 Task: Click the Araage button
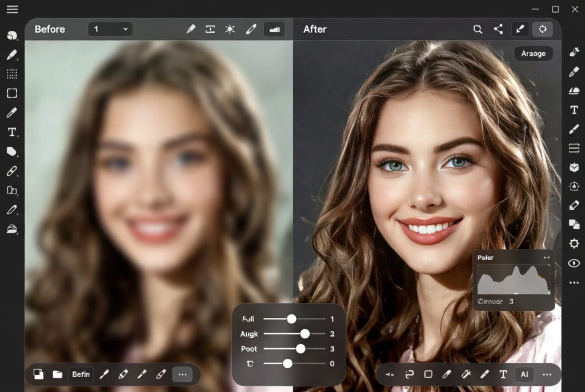pyautogui.click(x=533, y=53)
